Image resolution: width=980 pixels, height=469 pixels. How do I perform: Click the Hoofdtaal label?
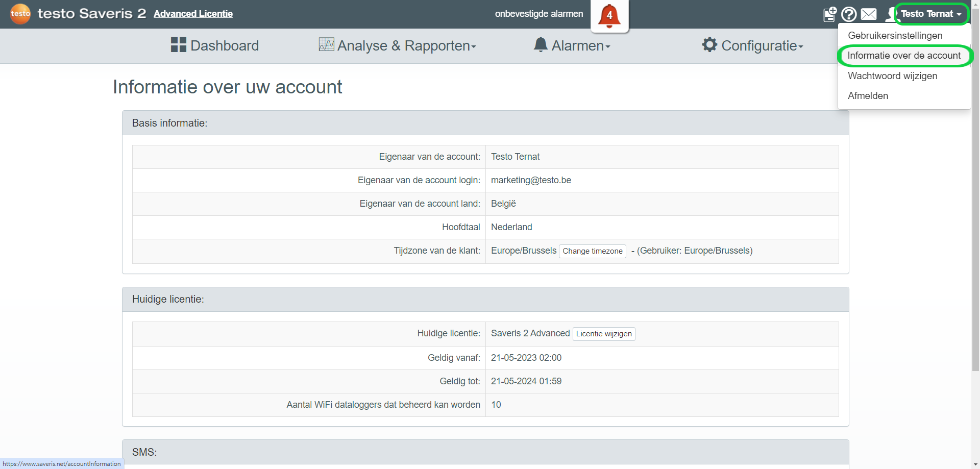pos(461,227)
